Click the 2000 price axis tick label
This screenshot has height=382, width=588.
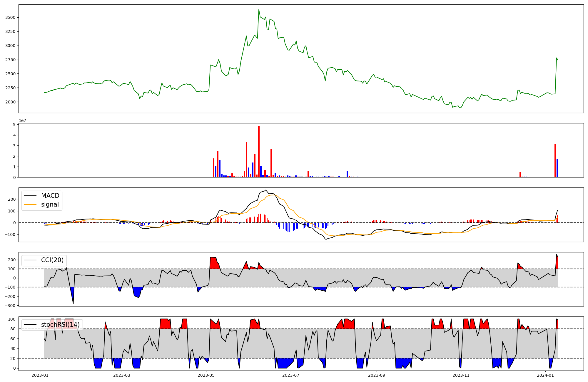pyautogui.click(x=10, y=102)
